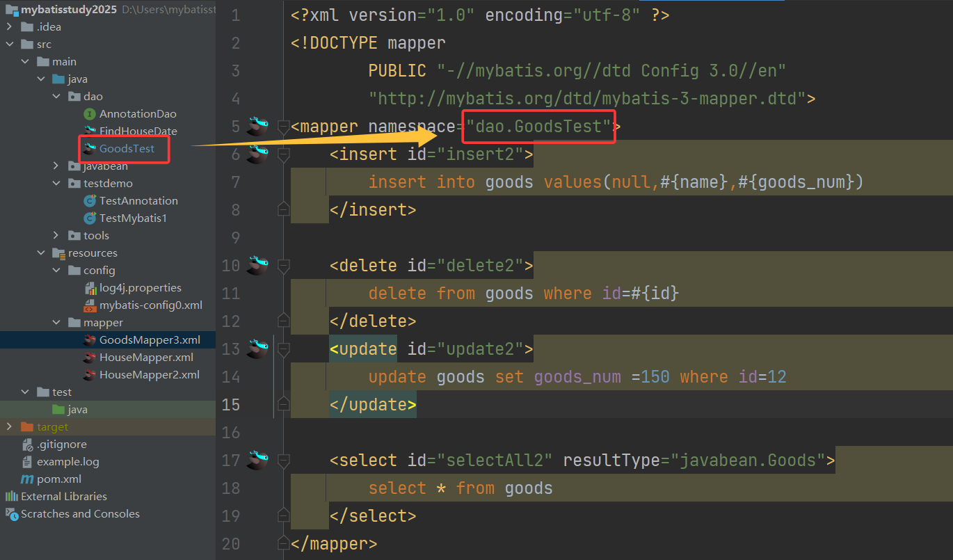Select the .gitignore file
The width and height of the screenshot is (953, 560).
tap(62, 444)
